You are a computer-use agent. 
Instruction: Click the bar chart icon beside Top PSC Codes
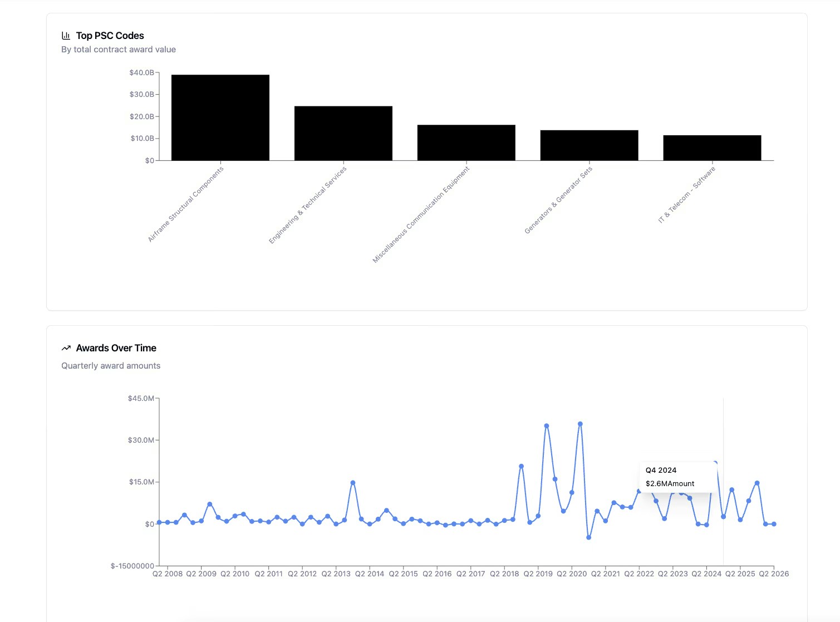pos(66,35)
